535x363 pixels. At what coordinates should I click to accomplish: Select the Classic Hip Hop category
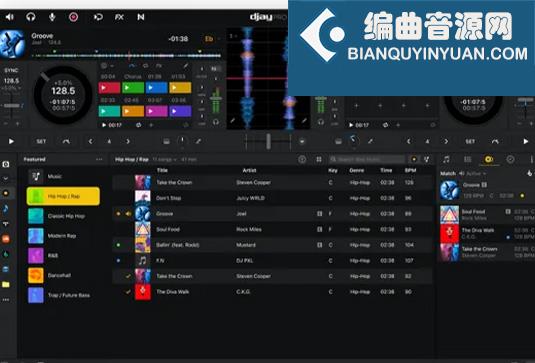click(x=63, y=216)
